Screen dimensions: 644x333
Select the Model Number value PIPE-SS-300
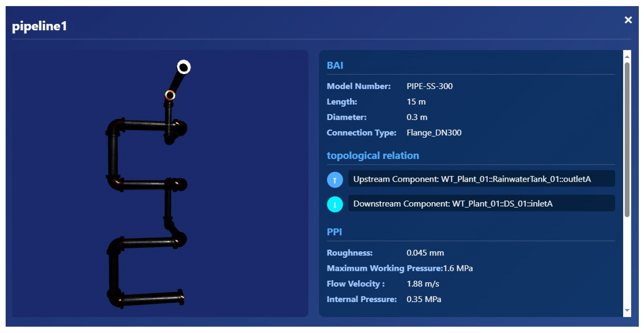point(429,86)
